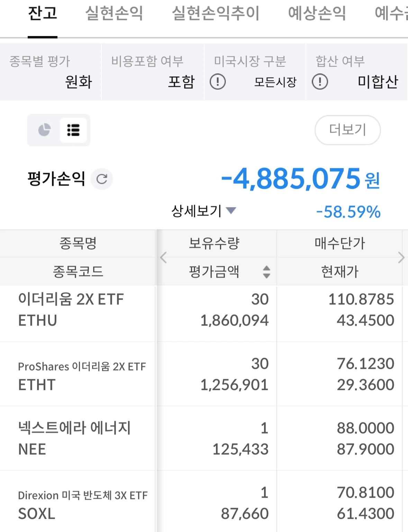408x532 pixels.
Task: Tap the 더보기 button
Action: click(x=347, y=130)
